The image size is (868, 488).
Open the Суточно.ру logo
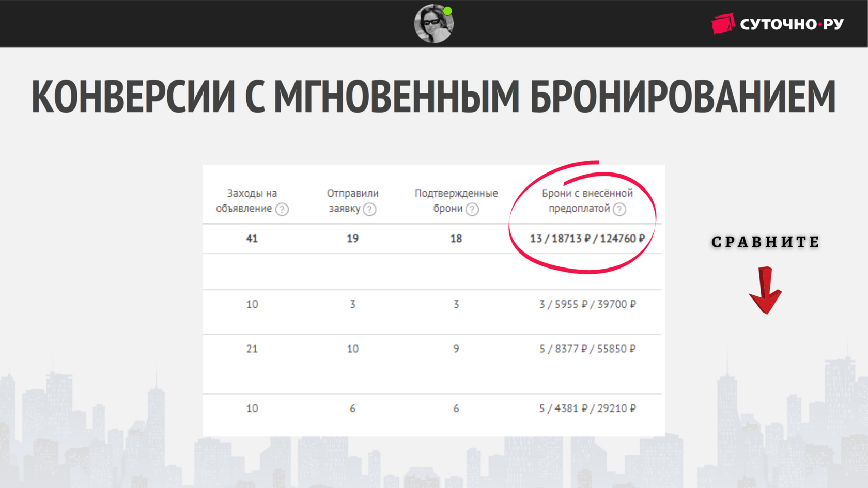click(x=778, y=24)
